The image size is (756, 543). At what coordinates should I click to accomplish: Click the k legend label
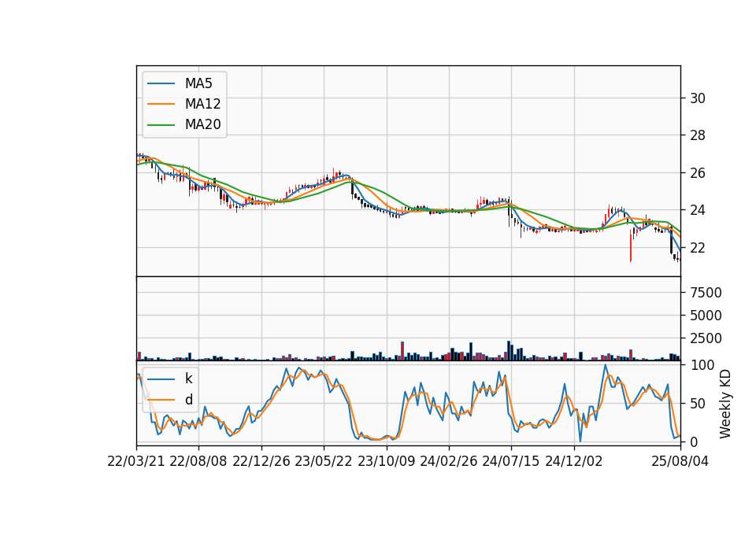(188, 379)
